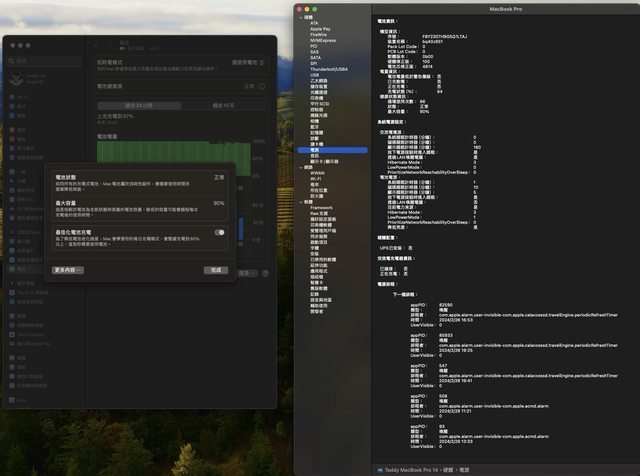Screen dimensions: 640x476
Task: Select FireWire in the hardware list
Action: pyautogui.click(x=318, y=35)
